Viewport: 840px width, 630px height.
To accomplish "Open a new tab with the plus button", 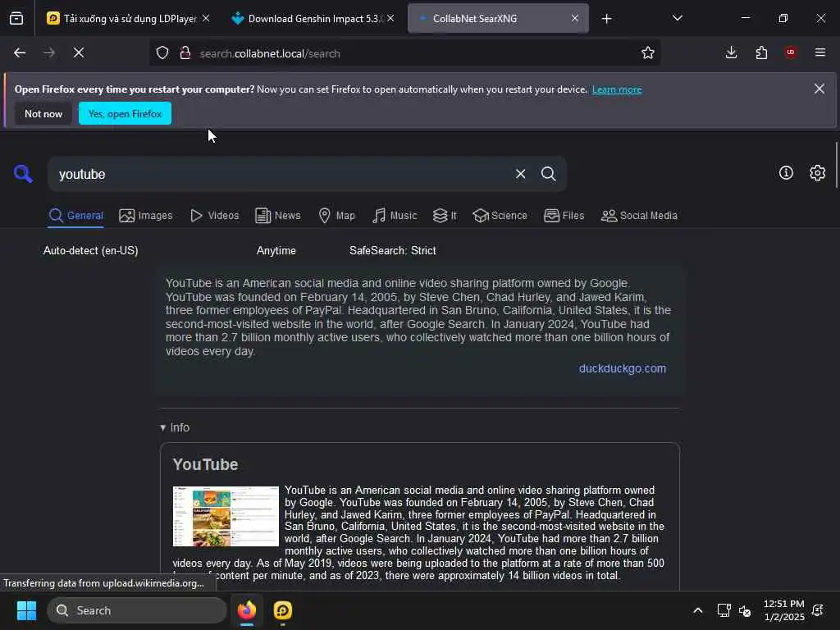I will click(x=606, y=19).
